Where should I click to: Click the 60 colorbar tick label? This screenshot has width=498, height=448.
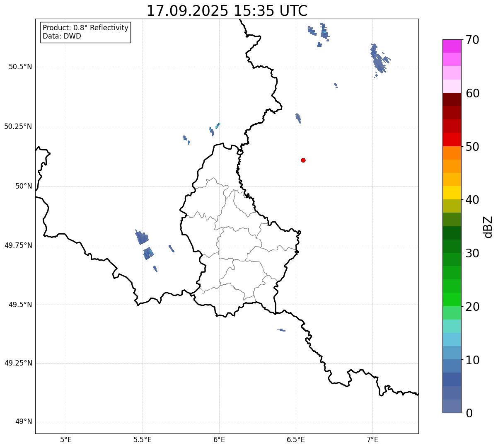(x=473, y=93)
